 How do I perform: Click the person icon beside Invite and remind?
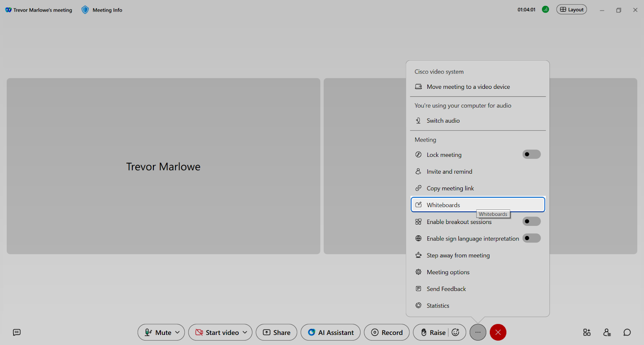click(x=419, y=171)
